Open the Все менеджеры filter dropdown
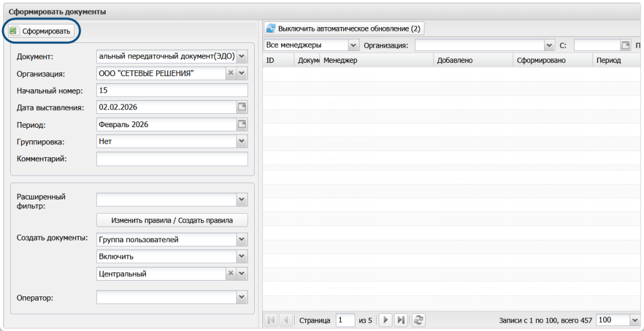644x331 pixels. click(x=353, y=45)
